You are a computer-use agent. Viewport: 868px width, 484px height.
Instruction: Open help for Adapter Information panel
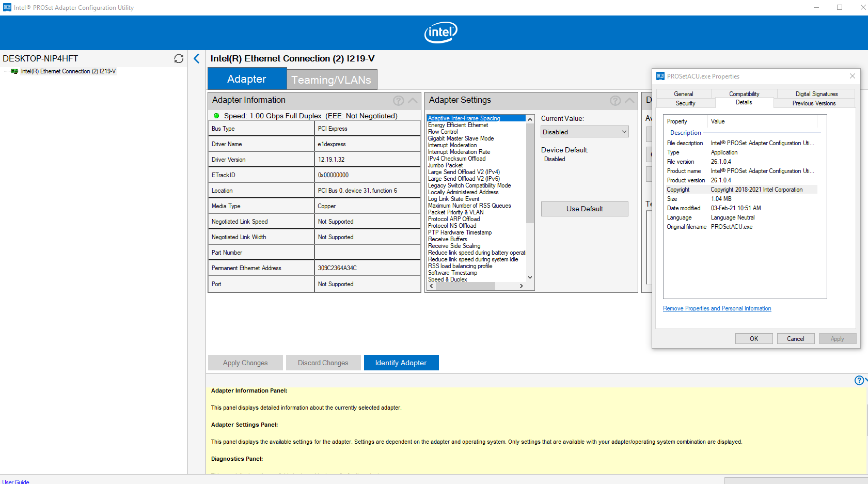[398, 100]
